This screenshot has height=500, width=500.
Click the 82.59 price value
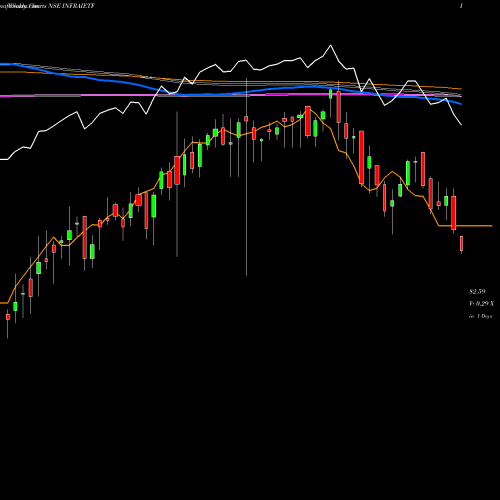click(477, 292)
